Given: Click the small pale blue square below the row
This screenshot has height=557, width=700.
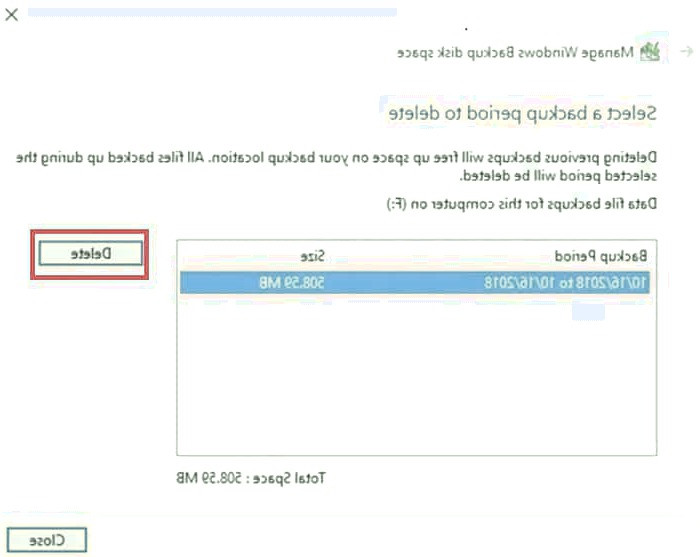Looking at the screenshot, I should pyautogui.click(x=588, y=311).
